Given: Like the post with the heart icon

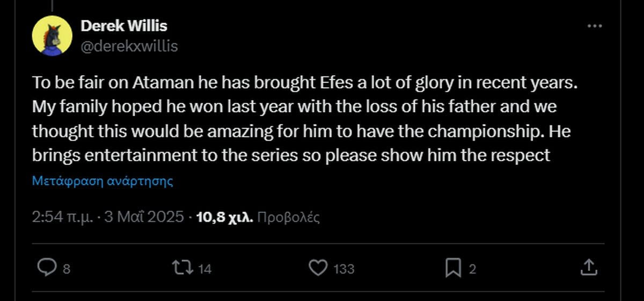Looking at the screenshot, I should [319, 267].
